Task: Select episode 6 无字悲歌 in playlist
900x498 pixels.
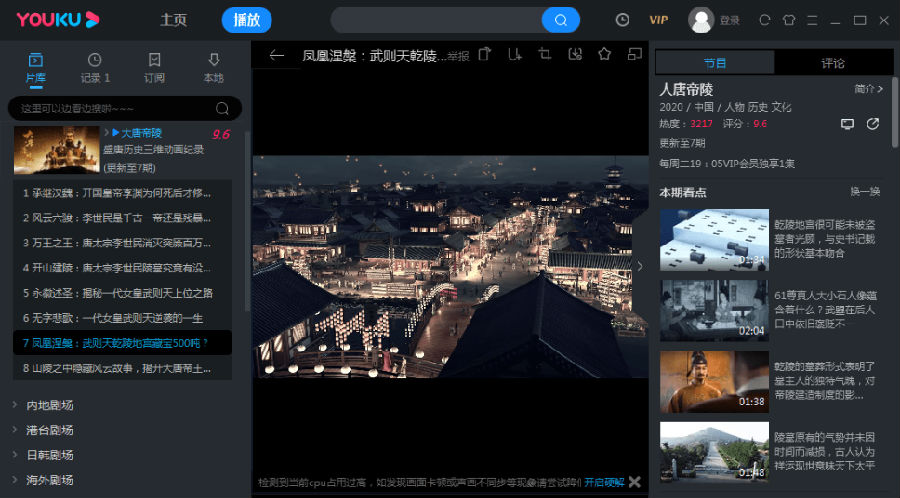Action: click(x=114, y=318)
